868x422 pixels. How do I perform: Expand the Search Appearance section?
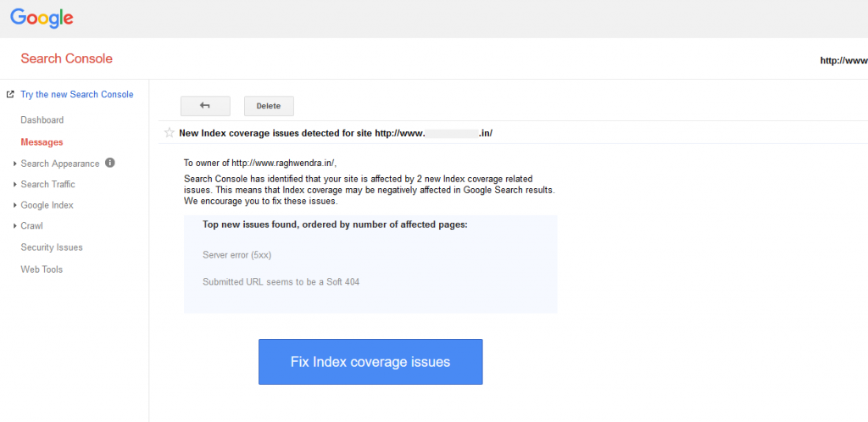point(15,164)
